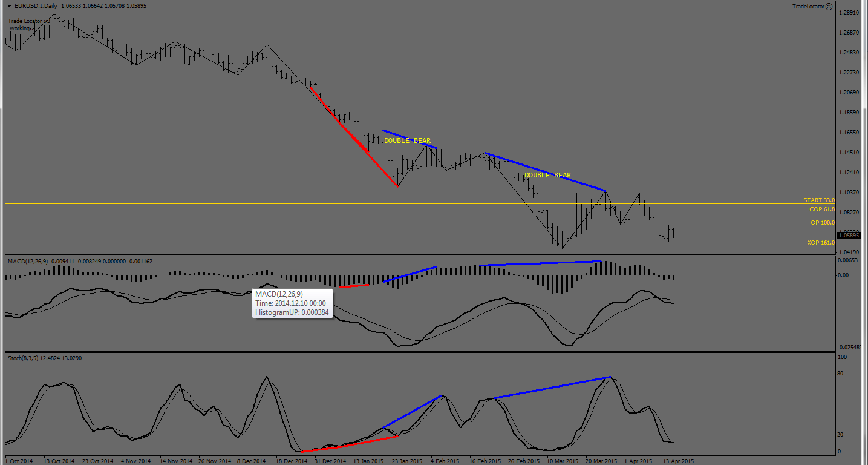Click the "13 Apr 2015" date label
868x465 pixels.
(x=679, y=461)
